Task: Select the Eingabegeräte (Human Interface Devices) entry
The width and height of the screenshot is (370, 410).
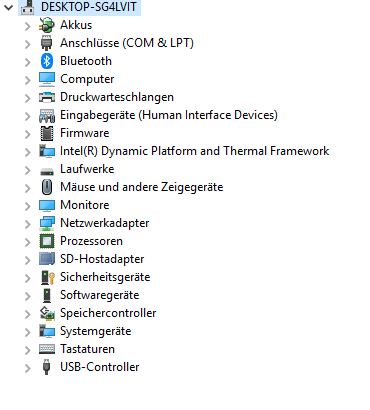Action: pos(169,115)
